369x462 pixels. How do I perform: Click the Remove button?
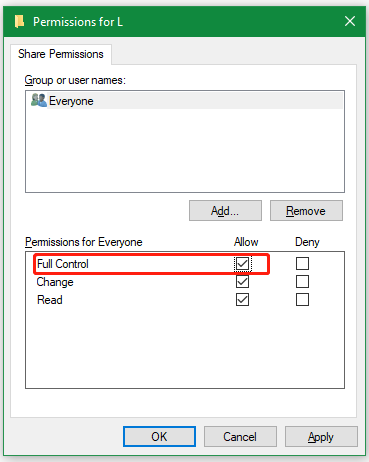(x=306, y=211)
